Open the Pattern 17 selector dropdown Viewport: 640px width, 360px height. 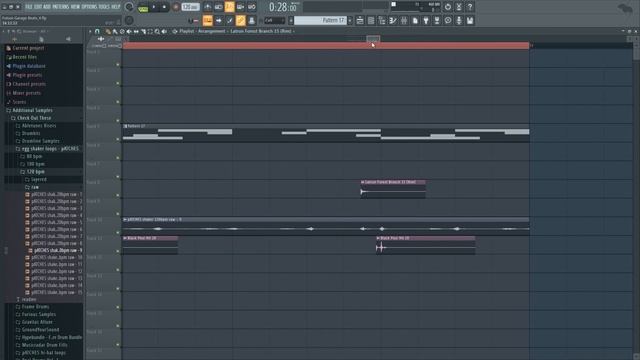pyautogui.click(x=320, y=20)
